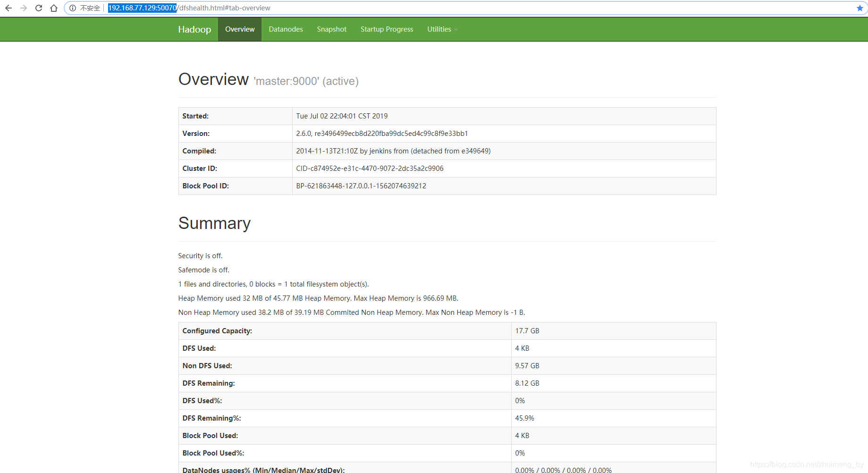Click the Block Pool Used% label
Image resolution: width=868 pixels, height=473 pixels.
213,453
